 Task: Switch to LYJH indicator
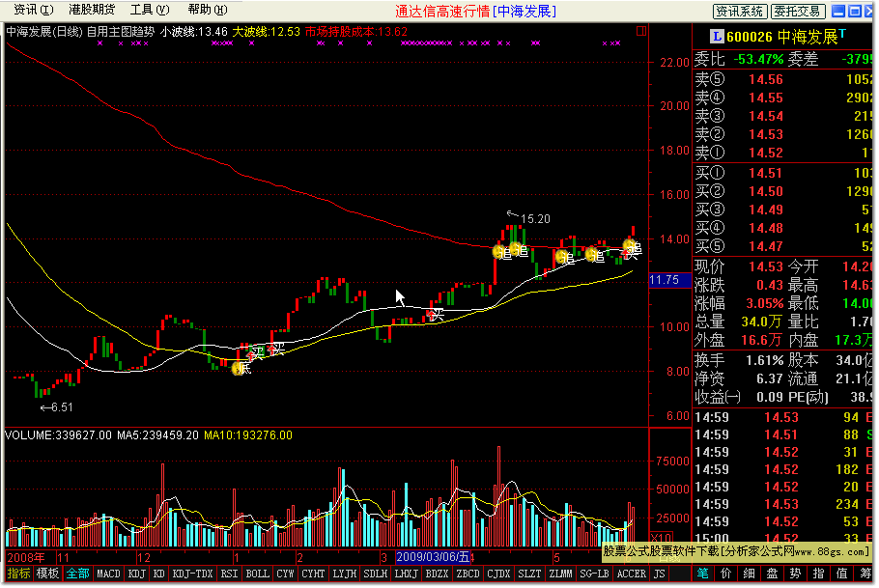tap(344, 574)
